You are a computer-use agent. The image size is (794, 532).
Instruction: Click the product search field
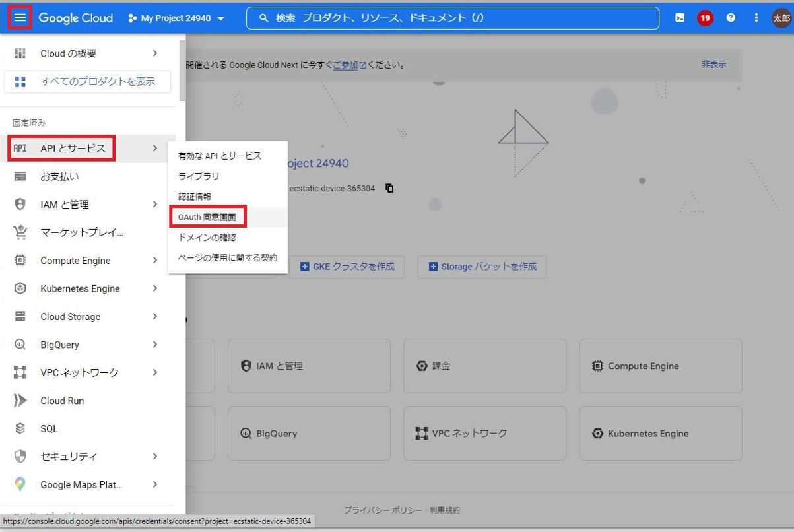coord(453,18)
